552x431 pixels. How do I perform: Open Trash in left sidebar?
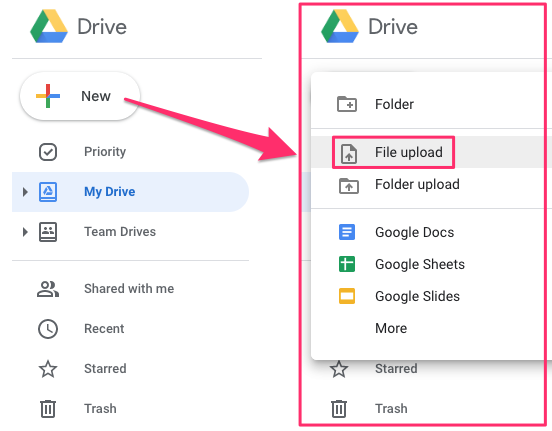tap(100, 409)
